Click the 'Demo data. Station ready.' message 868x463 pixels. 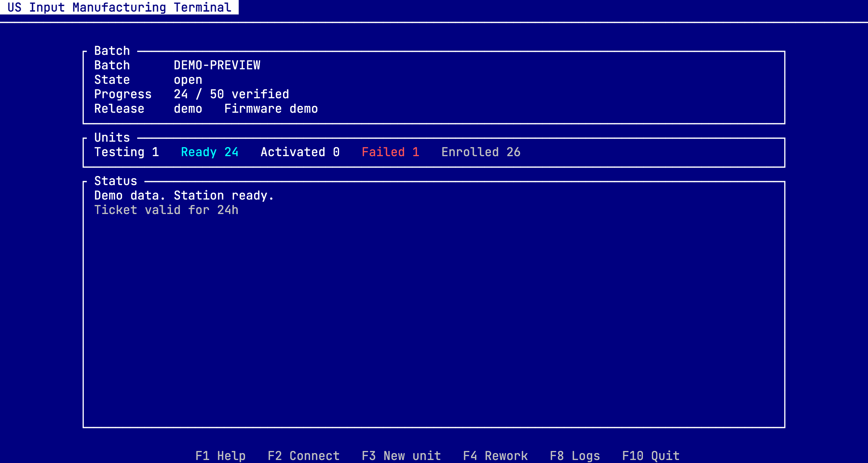184,195
